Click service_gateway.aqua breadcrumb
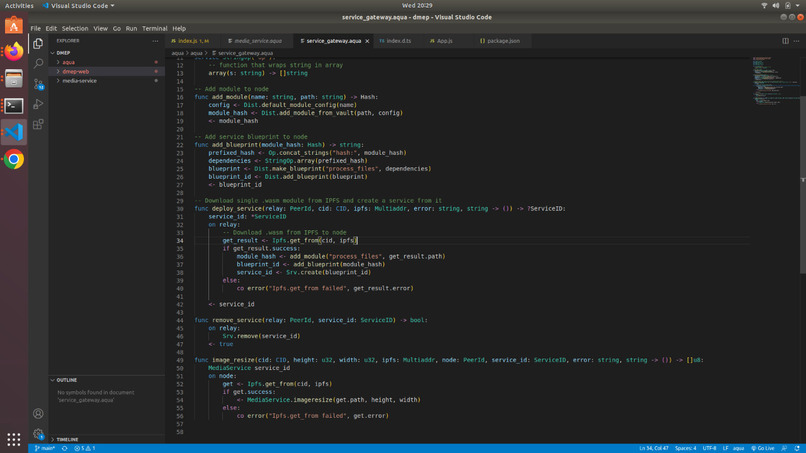806x453 pixels. [242, 53]
